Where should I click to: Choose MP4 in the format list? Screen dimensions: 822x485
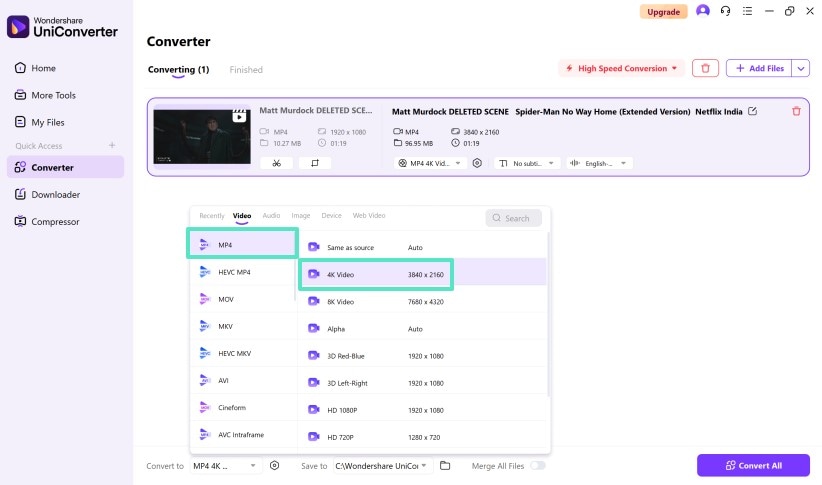point(243,245)
